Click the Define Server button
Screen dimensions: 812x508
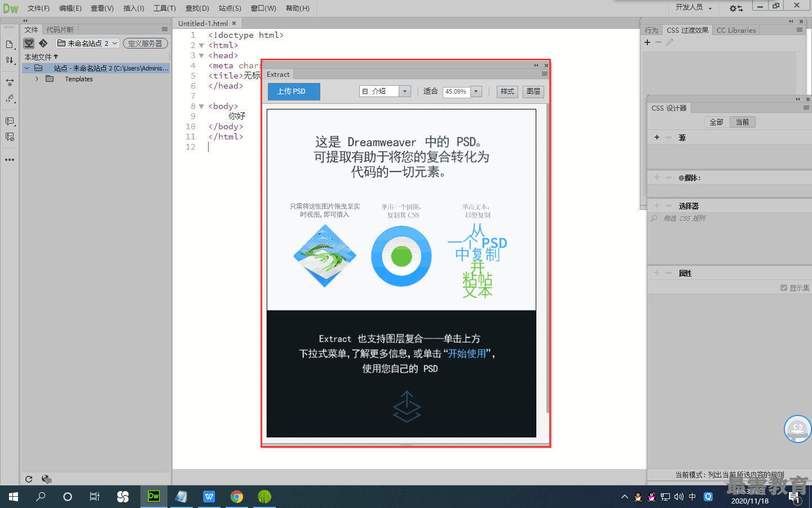coord(145,43)
